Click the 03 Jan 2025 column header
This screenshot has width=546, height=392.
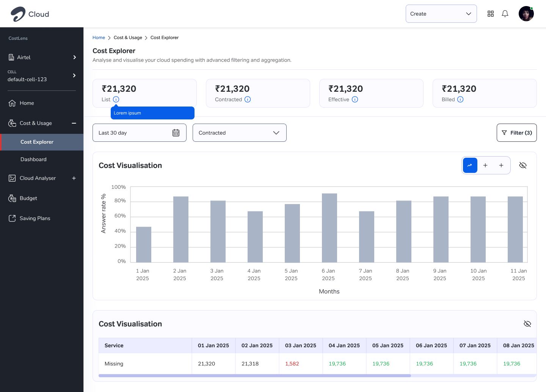click(x=301, y=345)
